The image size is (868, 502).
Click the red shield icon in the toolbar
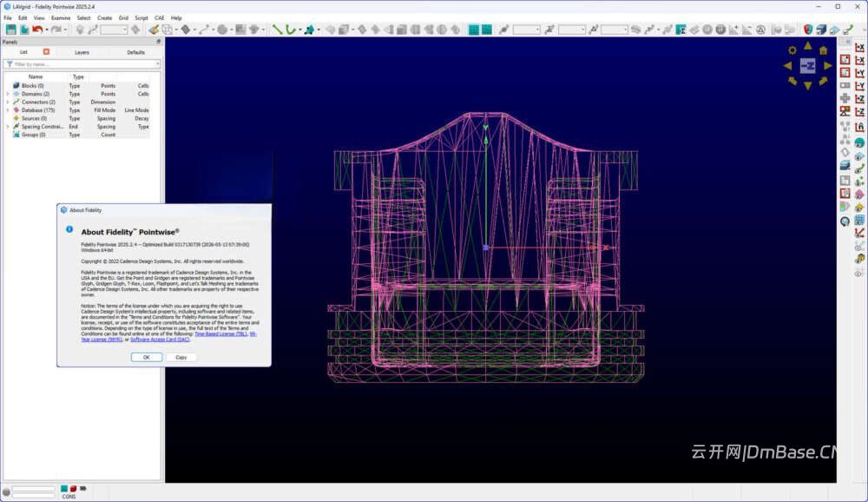pyautogui.click(x=808, y=30)
